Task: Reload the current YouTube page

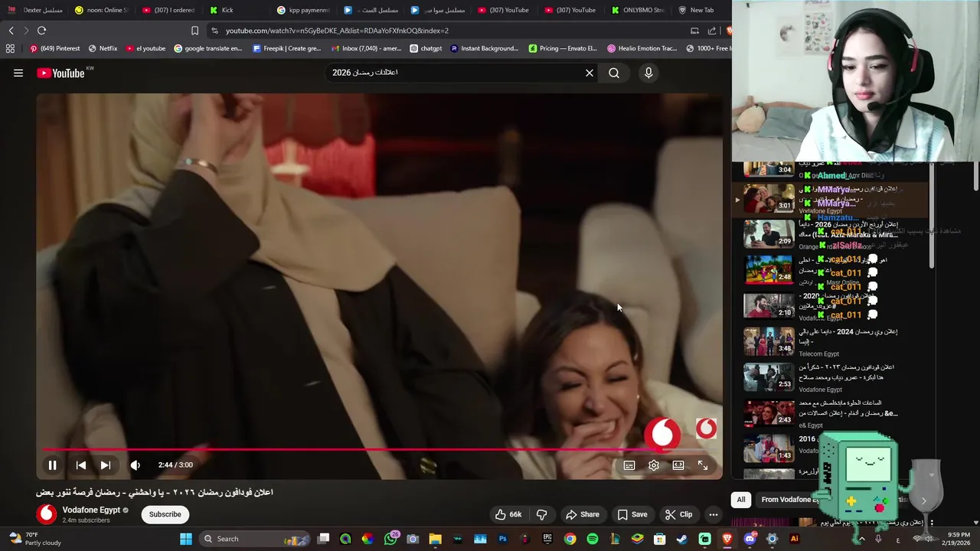Action: (41, 31)
